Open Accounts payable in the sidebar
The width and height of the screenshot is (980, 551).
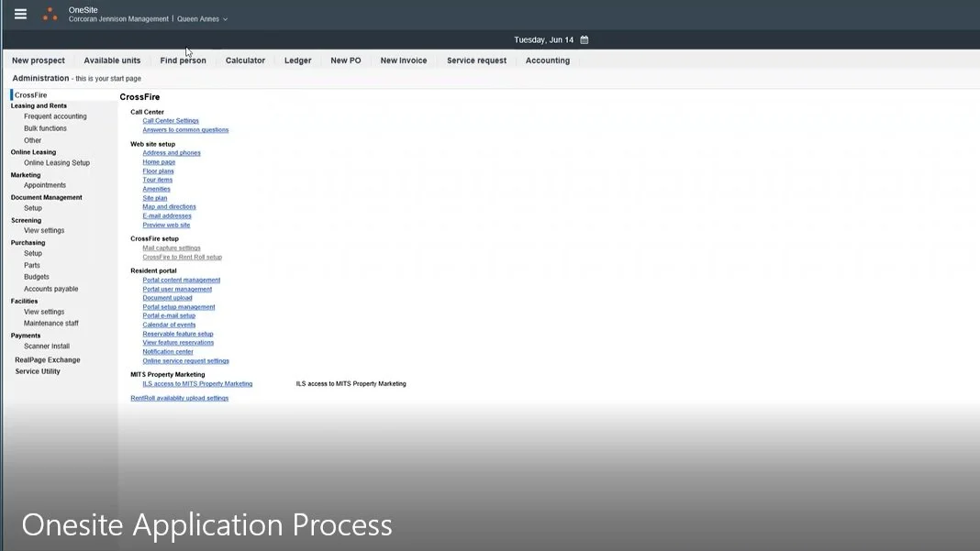pyautogui.click(x=50, y=289)
